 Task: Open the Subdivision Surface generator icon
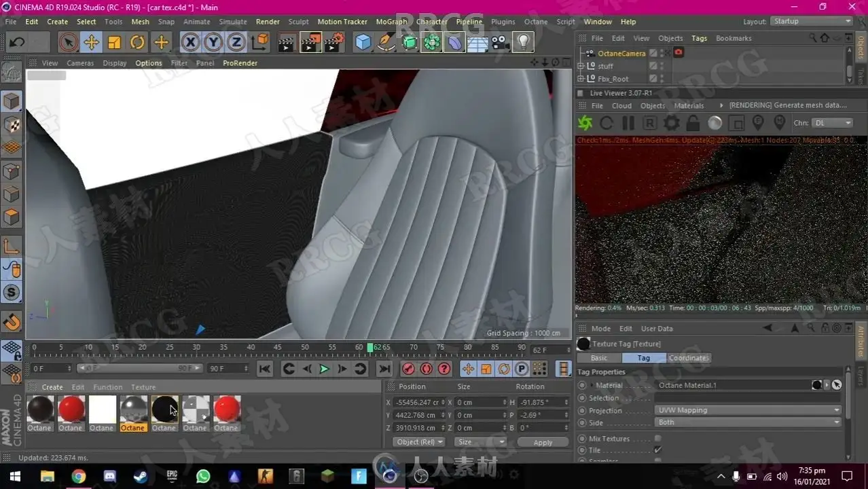click(x=410, y=43)
